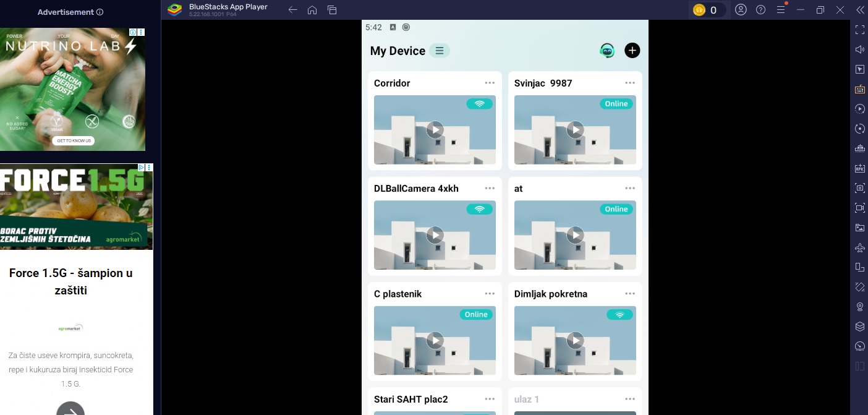Image resolution: width=868 pixels, height=415 pixels.
Task: Open options menu for Svinjac 9987
Action: coord(630,83)
